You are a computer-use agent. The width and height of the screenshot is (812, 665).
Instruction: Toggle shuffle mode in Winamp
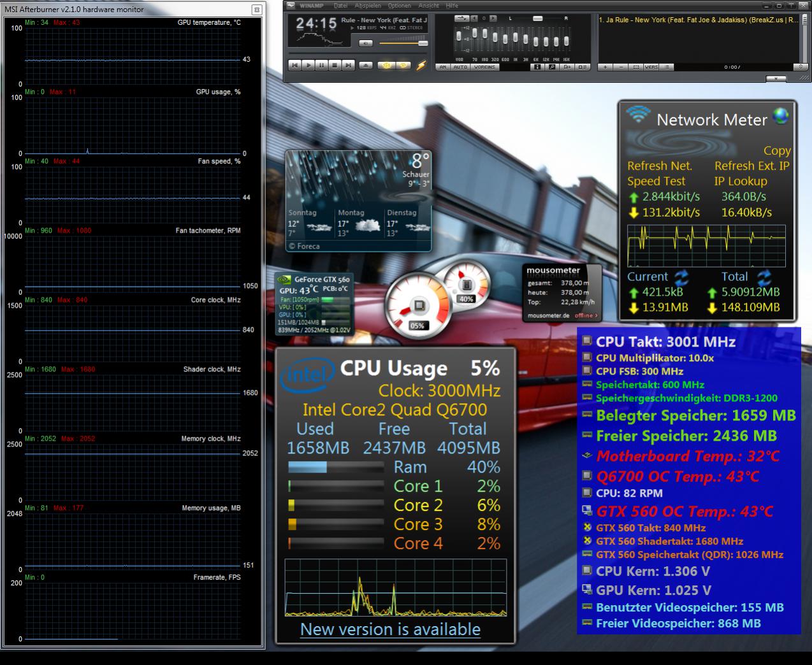[x=386, y=65]
